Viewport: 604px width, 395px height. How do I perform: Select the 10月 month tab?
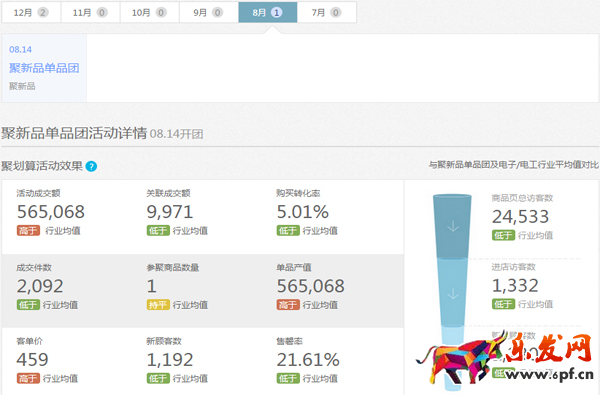(149, 12)
